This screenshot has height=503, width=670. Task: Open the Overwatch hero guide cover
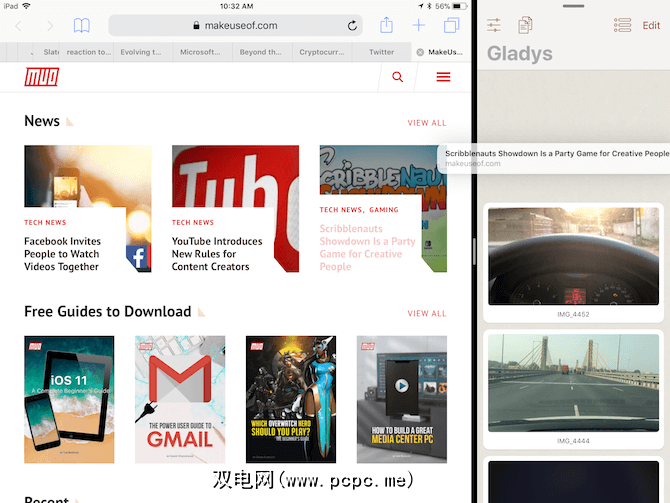click(x=291, y=399)
